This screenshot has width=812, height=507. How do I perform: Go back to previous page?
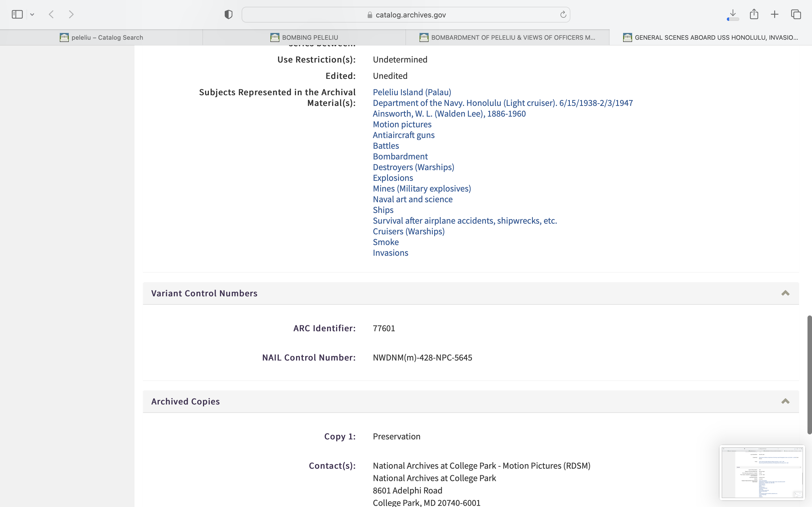point(51,14)
